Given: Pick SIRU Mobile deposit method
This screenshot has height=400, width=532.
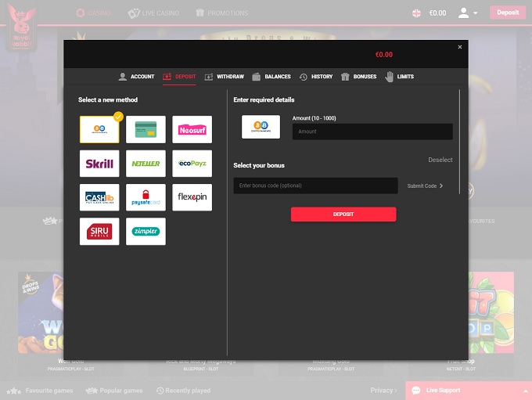Looking at the screenshot, I should [99, 231].
